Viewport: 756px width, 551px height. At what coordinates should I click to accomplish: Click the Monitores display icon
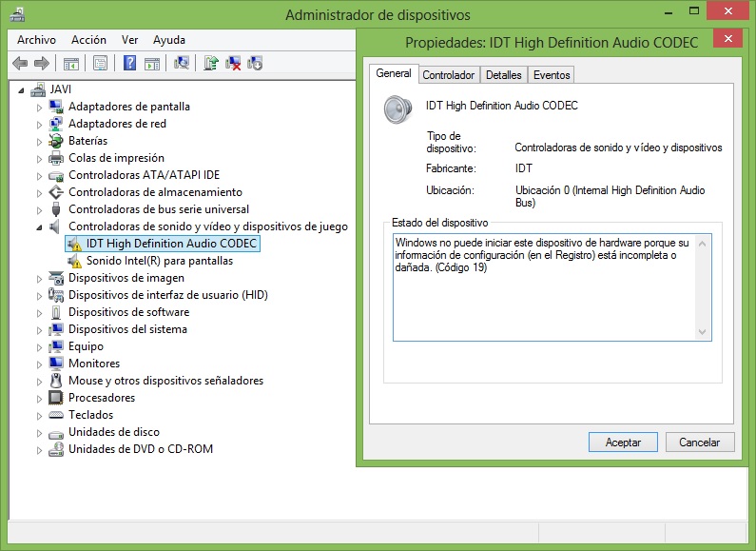[56, 364]
